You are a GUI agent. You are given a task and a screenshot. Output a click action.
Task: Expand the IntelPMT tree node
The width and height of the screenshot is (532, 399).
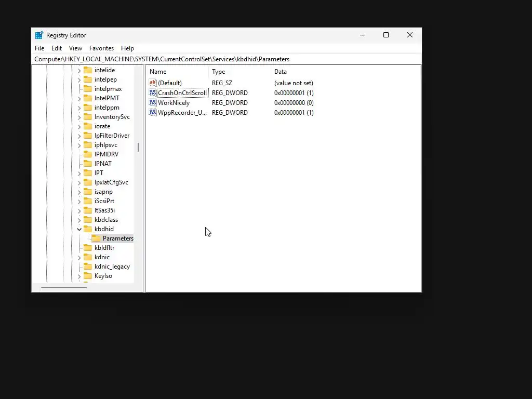point(79,98)
